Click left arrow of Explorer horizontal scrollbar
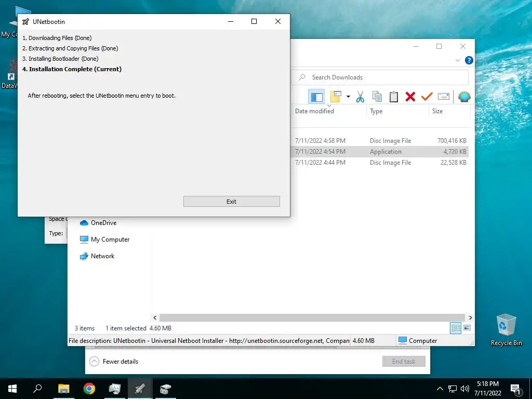 (155, 317)
